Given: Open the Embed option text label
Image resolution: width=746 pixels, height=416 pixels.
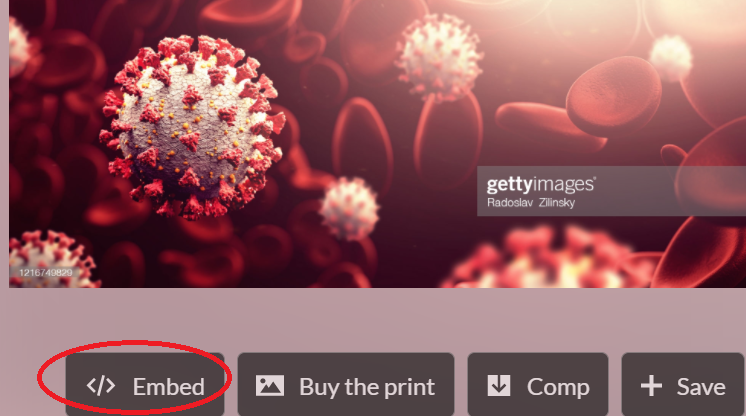Looking at the screenshot, I should click(x=169, y=386).
